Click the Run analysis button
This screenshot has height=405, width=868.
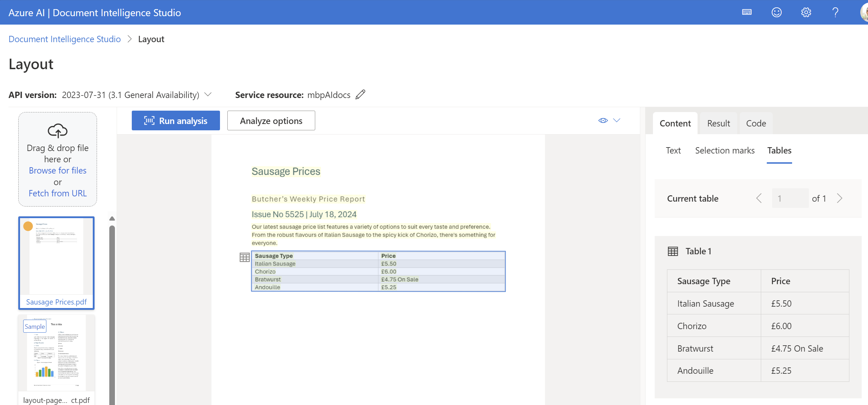(x=176, y=120)
